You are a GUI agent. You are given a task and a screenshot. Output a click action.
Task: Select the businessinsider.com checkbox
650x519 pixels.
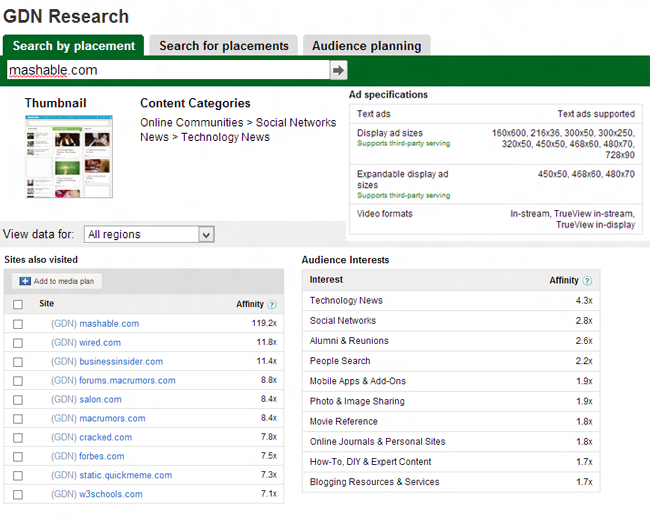coord(18,362)
